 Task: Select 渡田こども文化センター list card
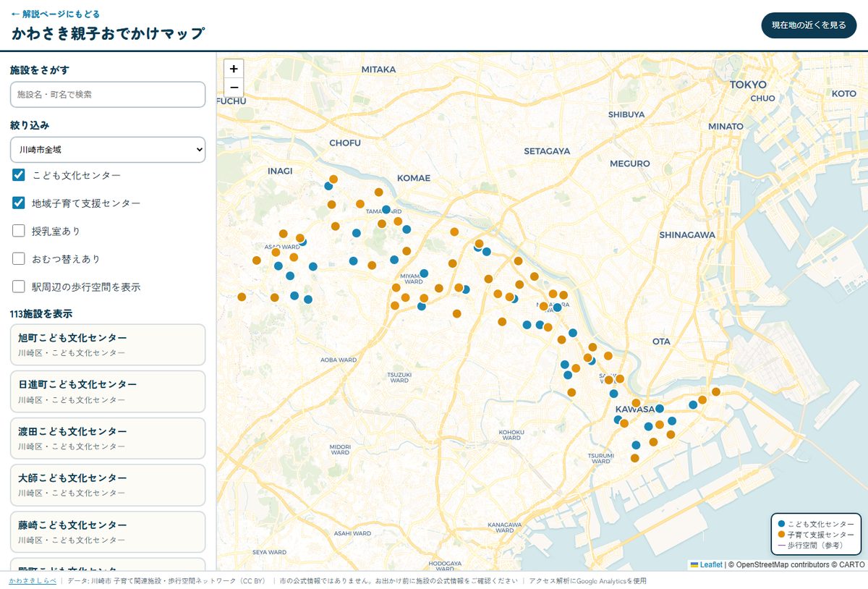point(108,438)
